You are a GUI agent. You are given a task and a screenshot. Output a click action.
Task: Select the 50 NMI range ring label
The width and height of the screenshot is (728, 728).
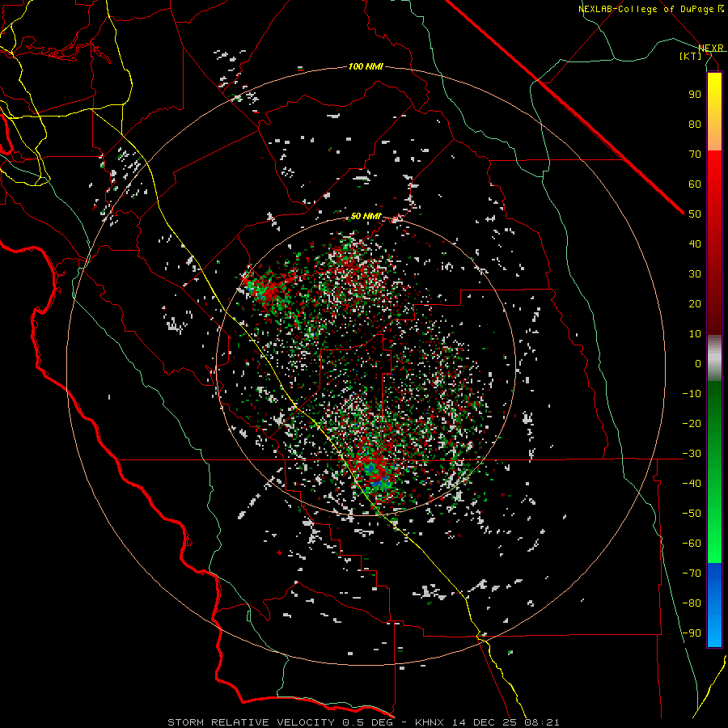(x=366, y=216)
